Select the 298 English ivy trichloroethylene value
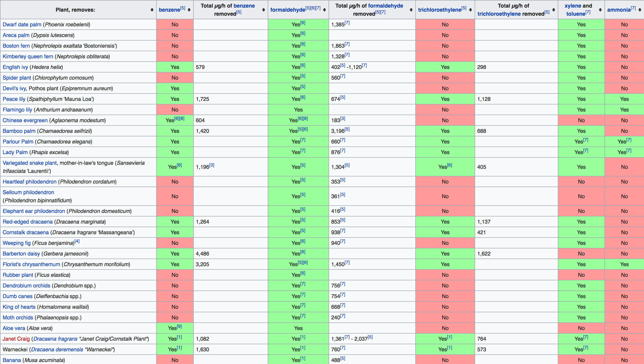 click(481, 67)
